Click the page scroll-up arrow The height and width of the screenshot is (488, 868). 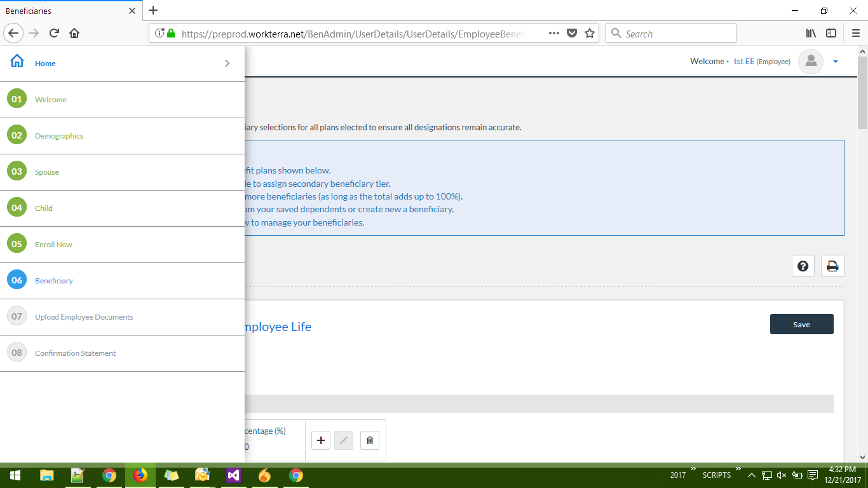[862, 51]
